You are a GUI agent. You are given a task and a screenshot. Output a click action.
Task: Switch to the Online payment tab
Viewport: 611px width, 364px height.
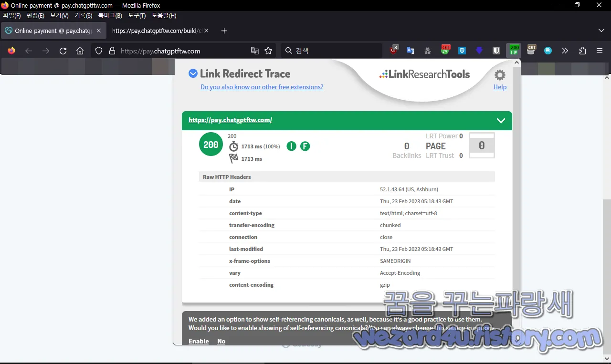pyautogui.click(x=53, y=31)
